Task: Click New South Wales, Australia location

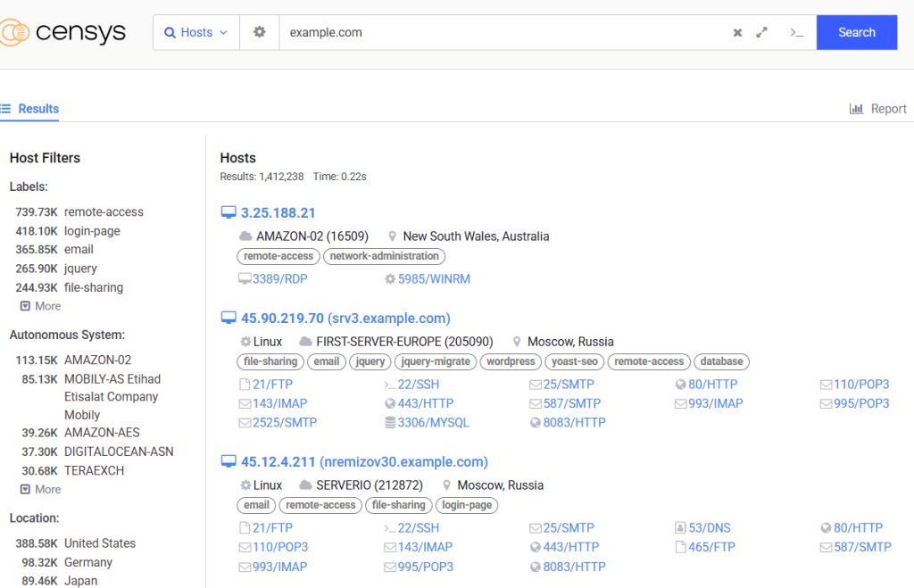Action: [477, 236]
